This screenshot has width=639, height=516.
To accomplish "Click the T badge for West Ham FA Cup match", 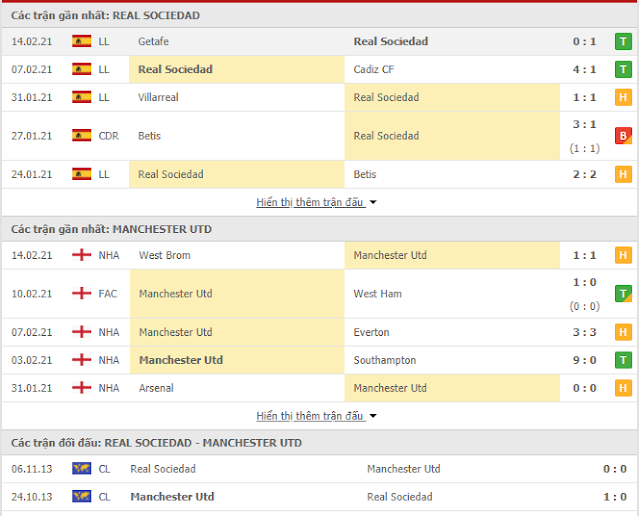I will click(x=623, y=293).
